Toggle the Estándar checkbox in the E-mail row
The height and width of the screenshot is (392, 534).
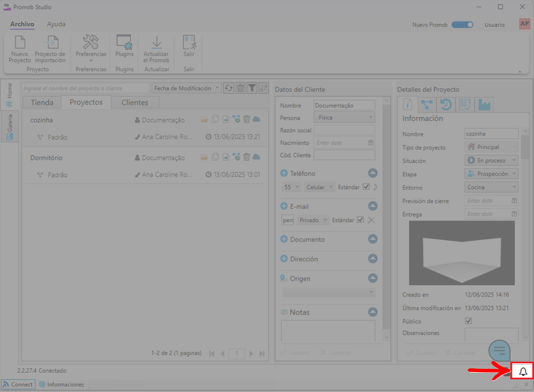click(x=360, y=220)
